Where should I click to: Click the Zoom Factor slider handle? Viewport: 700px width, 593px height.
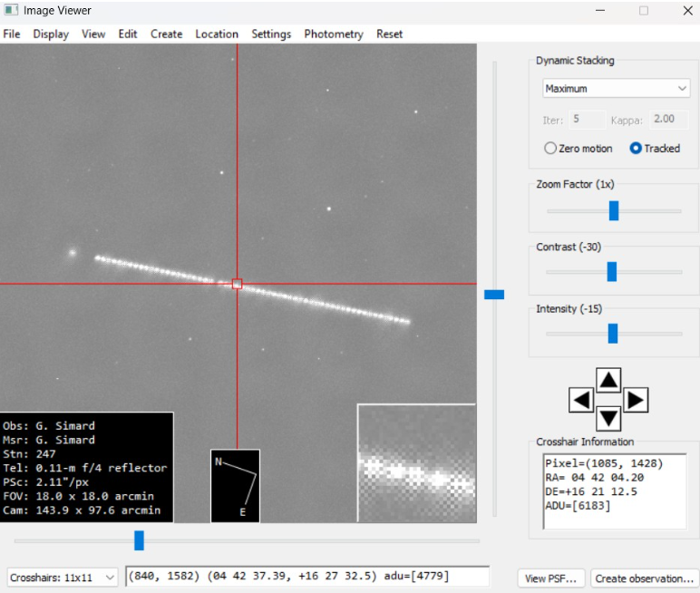tap(613, 210)
